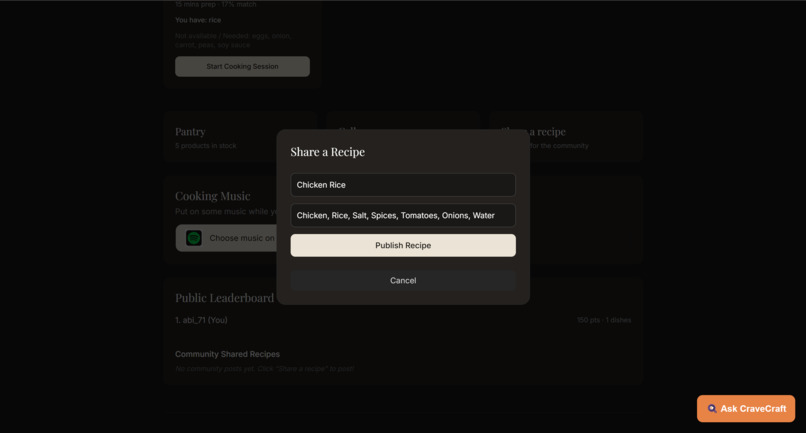Screen dimensions: 806x433
Task: Click the Spotify icon under Cooking Music
Action: [x=194, y=238]
